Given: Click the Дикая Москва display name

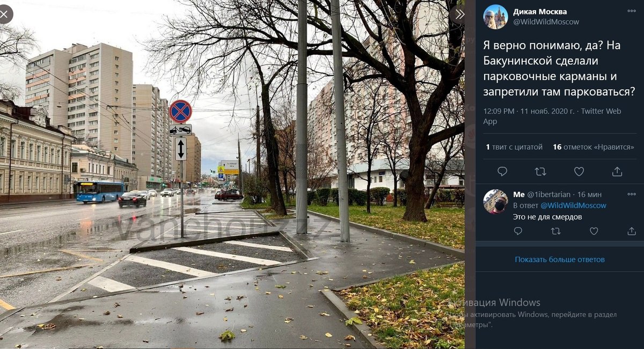Looking at the screenshot, I should (540, 12).
